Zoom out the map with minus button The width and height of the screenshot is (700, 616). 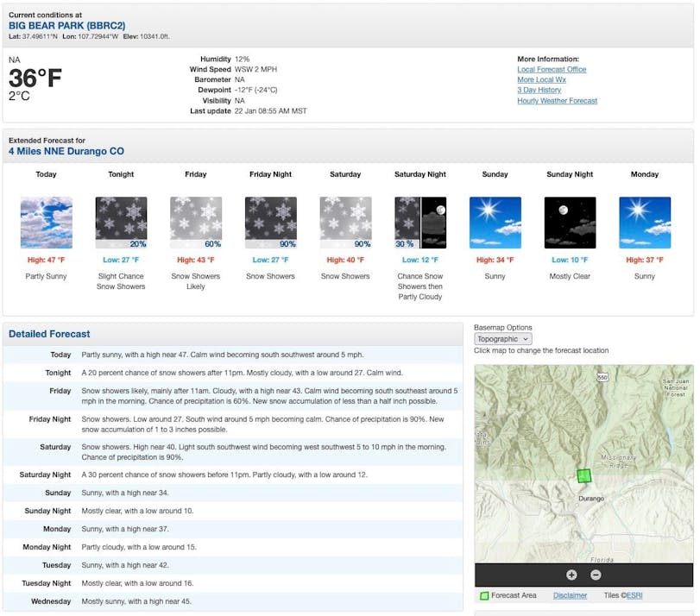click(x=596, y=575)
